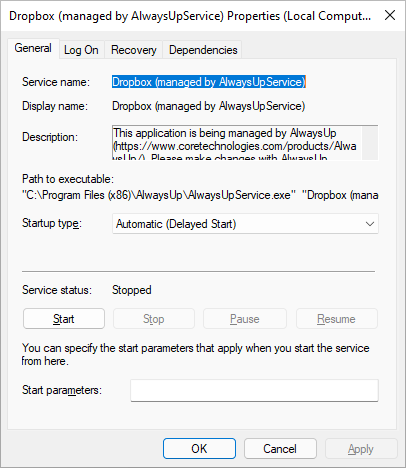406x468 pixels.
Task: Expand the Startup type dropdown arrow
Action: [x=370, y=224]
